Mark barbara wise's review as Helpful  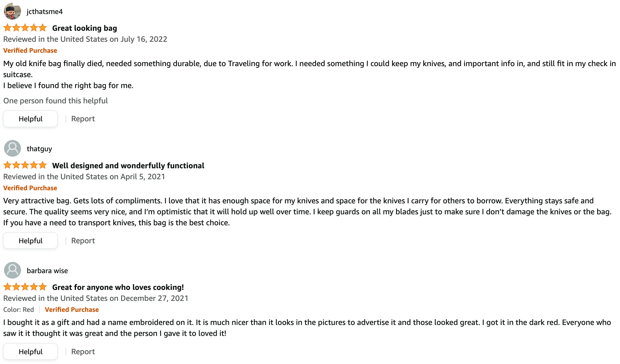[x=31, y=352]
